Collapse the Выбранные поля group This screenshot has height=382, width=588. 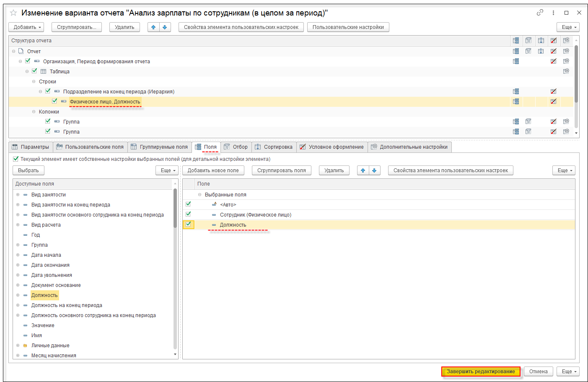pyautogui.click(x=200, y=194)
